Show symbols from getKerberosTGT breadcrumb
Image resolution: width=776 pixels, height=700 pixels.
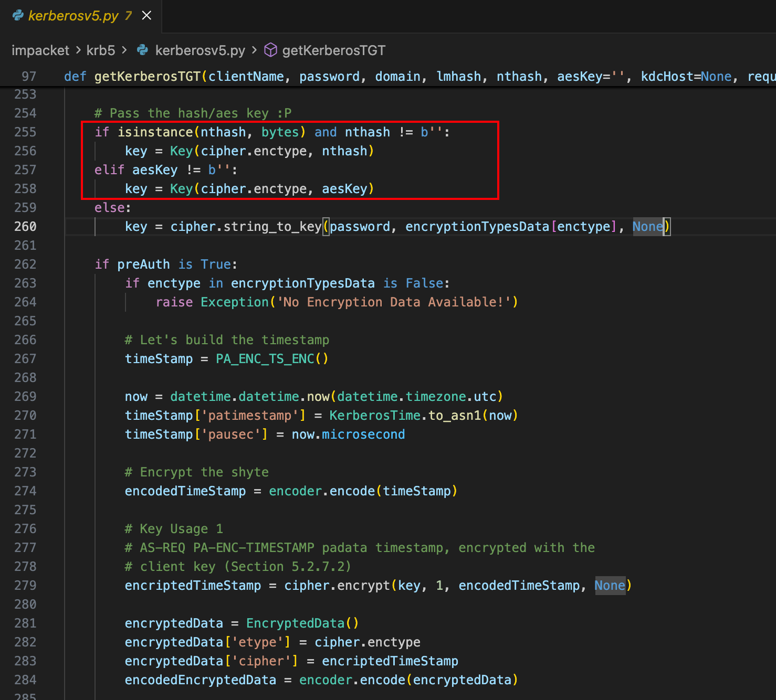(x=333, y=50)
